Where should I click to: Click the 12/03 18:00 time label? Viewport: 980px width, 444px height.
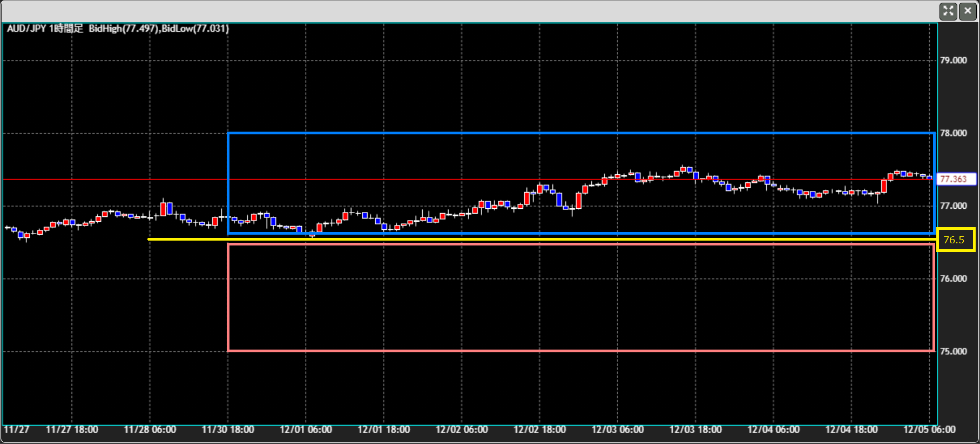tap(695, 430)
